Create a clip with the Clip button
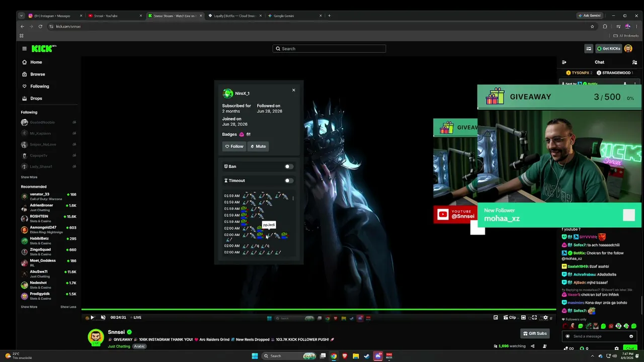The width and height of the screenshot is (644, 362). point(510,317)
